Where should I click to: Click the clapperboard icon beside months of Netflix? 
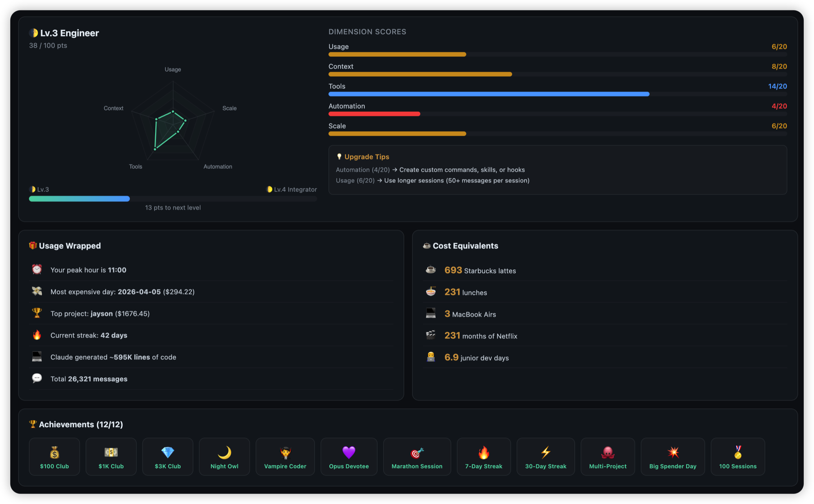coord(431,335)
